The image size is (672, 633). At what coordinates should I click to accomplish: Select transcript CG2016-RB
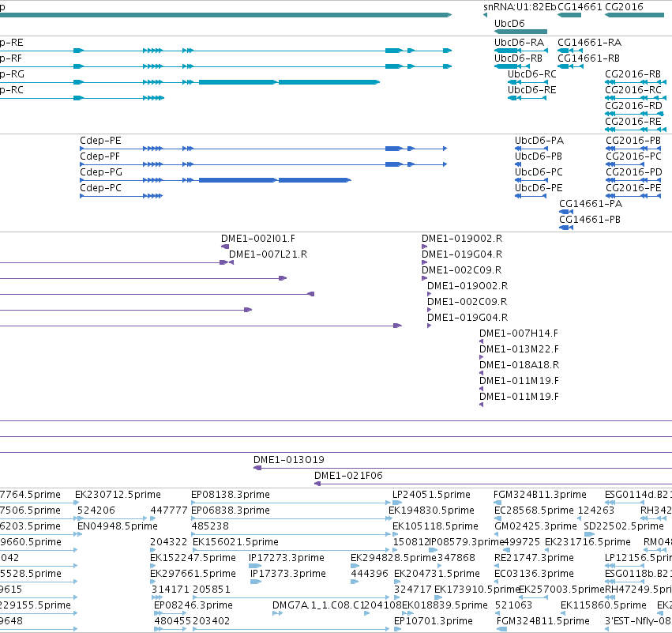[636, 82]
